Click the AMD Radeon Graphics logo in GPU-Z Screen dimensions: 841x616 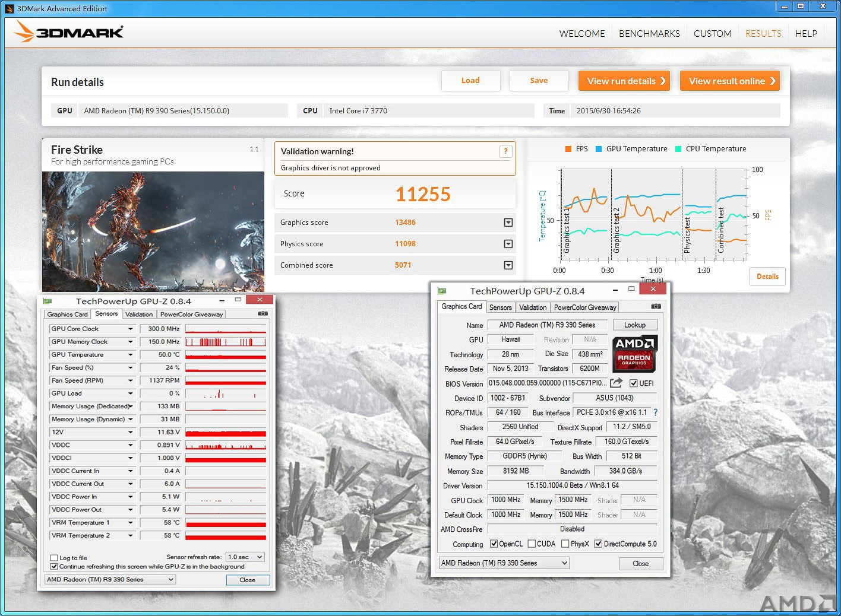[635, 353]
